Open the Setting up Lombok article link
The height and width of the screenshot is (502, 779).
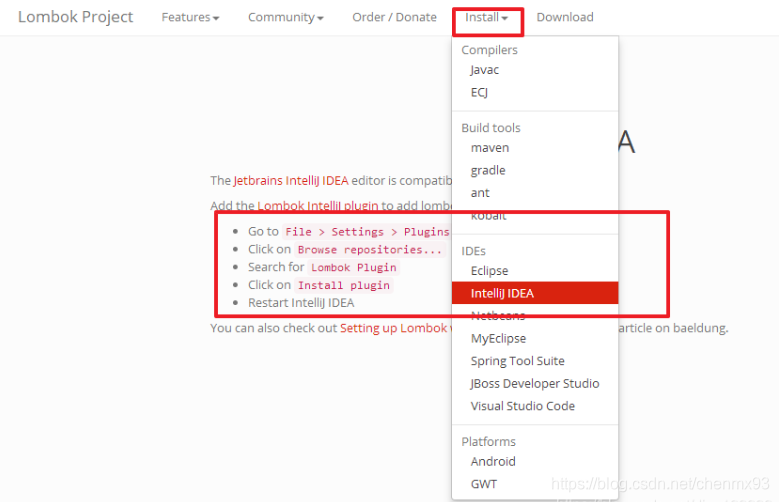[x=396, y=328]
